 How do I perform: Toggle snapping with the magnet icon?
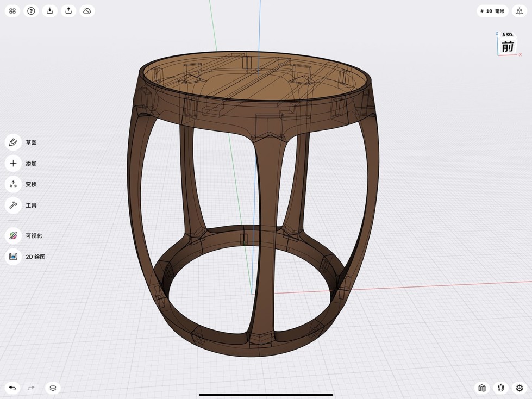click(x=500, y=388)
